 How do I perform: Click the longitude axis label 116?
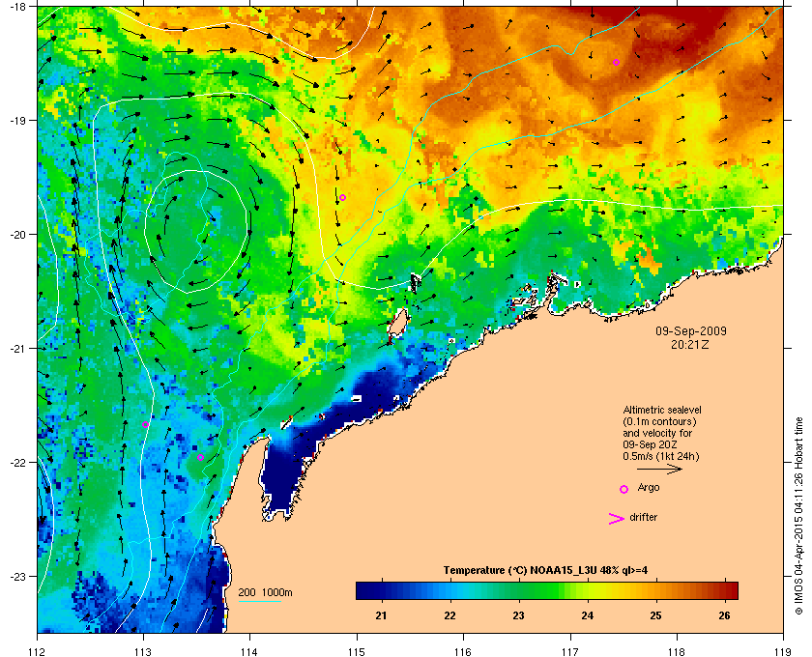(463, 651)
